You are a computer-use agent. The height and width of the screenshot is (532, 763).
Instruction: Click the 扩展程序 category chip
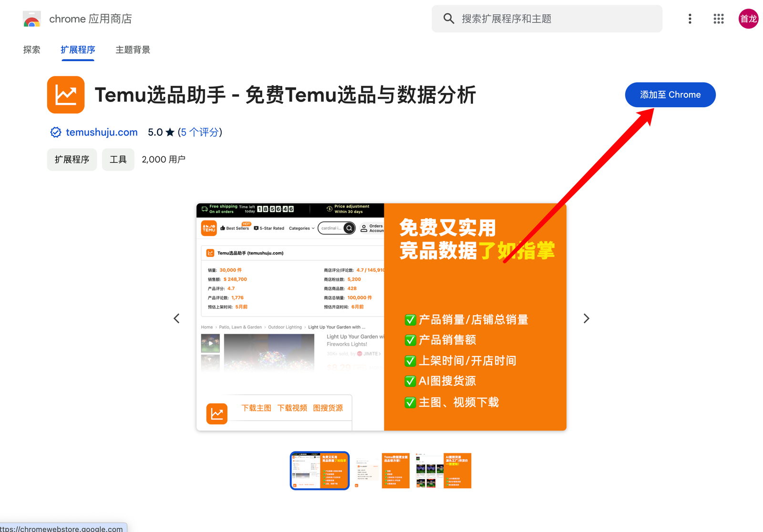coord(72,159)
